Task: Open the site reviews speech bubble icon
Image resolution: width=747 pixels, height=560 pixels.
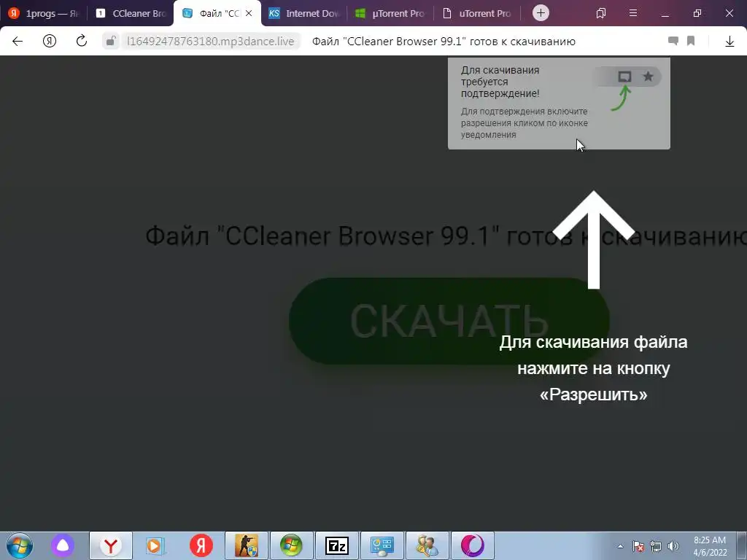Action: point(673,41)
